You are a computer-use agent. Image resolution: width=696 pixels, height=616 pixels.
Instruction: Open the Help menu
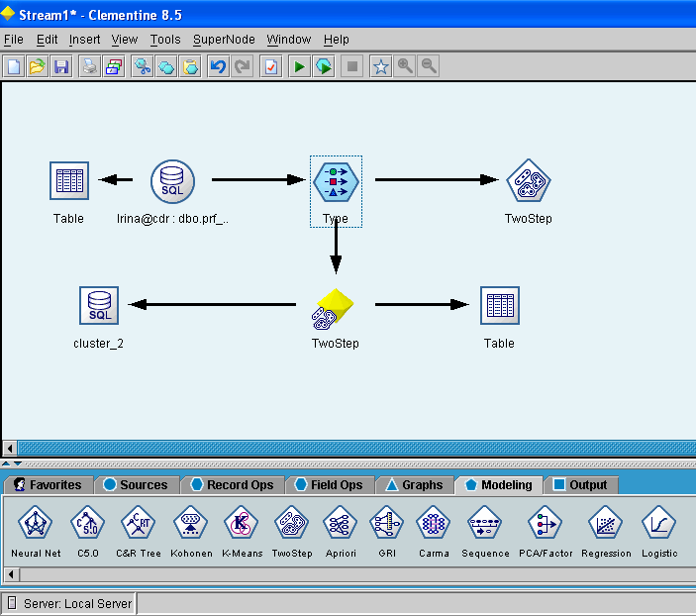pyautogui.click(x=336, y=40)
